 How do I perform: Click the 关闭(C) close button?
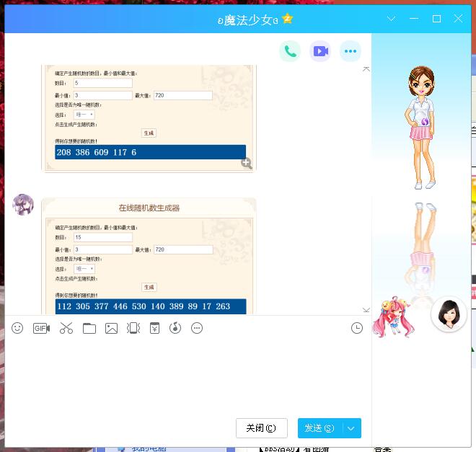click(261, 428)
